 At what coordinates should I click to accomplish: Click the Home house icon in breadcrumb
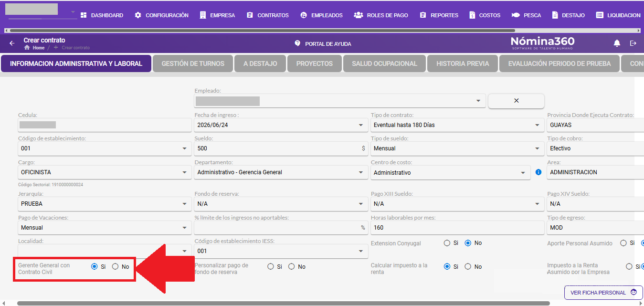27,48
